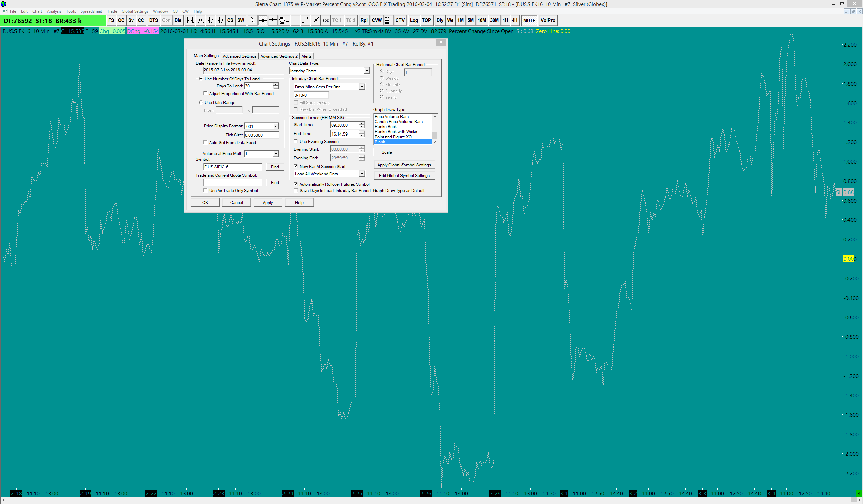Switch to the Advanced Settings tab
This screenshot has height=504, width=863.
coord(239,56)
